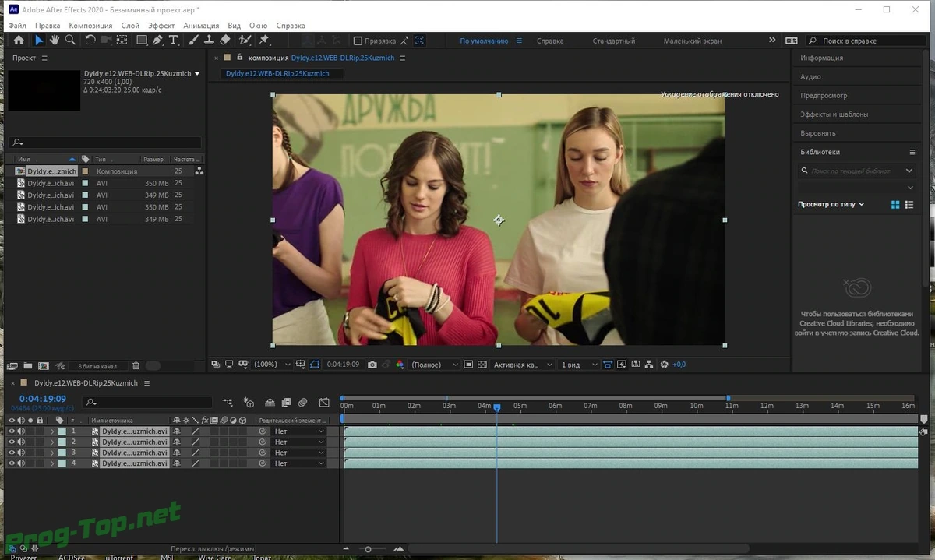Select the Roto Brush tool

245,41
